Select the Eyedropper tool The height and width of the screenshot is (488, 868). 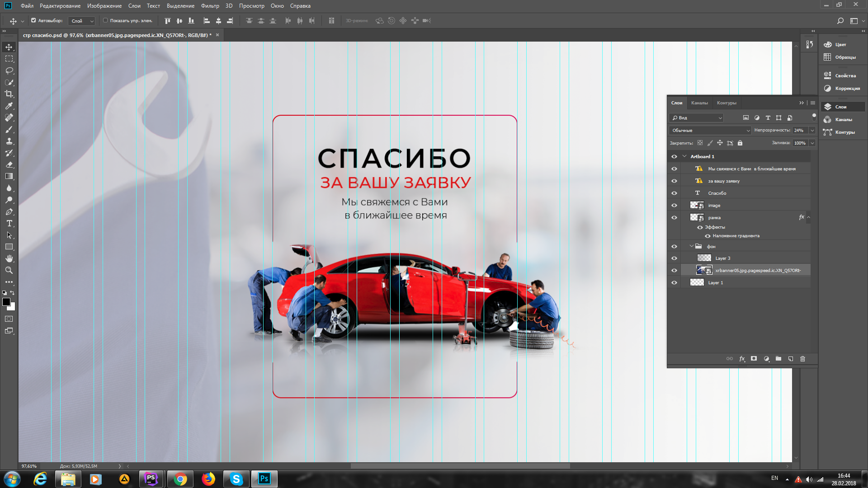click(x=9, y=106)
